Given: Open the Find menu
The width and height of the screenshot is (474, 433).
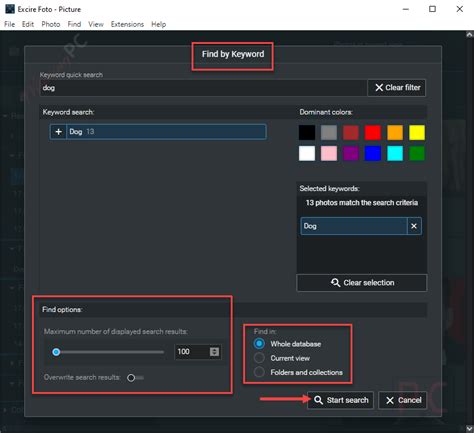Looking at the screenshot, I should tap(74, 24).
